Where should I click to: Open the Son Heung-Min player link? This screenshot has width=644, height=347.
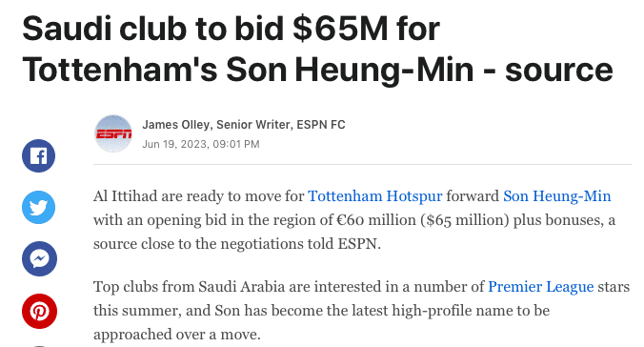pos(557,196)
